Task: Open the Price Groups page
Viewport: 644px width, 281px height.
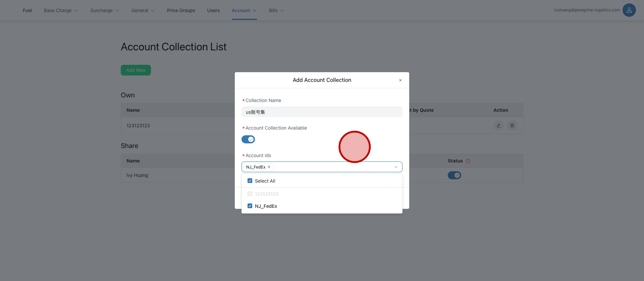Action: (x=181, y=10)
